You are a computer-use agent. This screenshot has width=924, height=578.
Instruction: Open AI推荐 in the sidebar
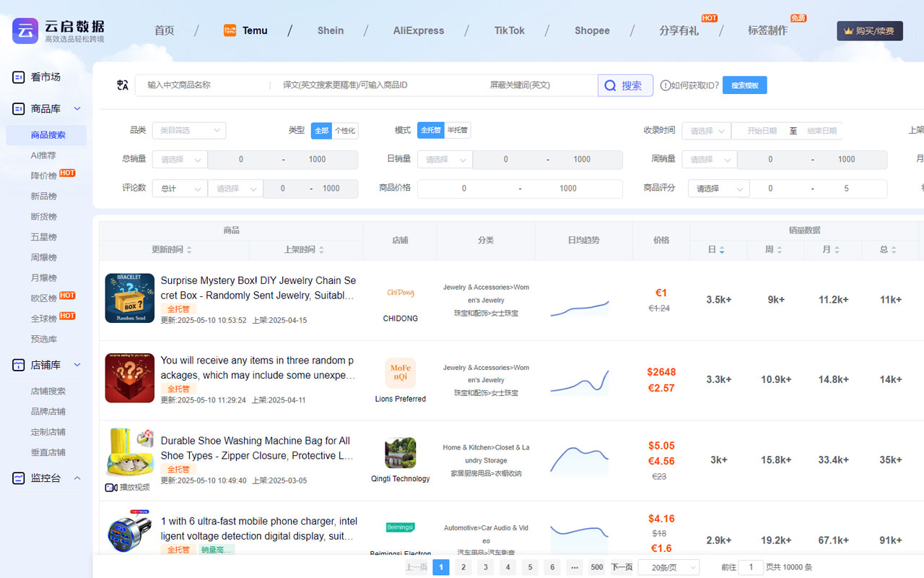coord(43,155)
